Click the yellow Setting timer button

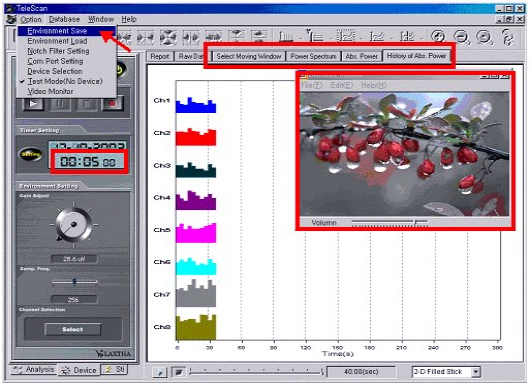[x=31, y=154]
